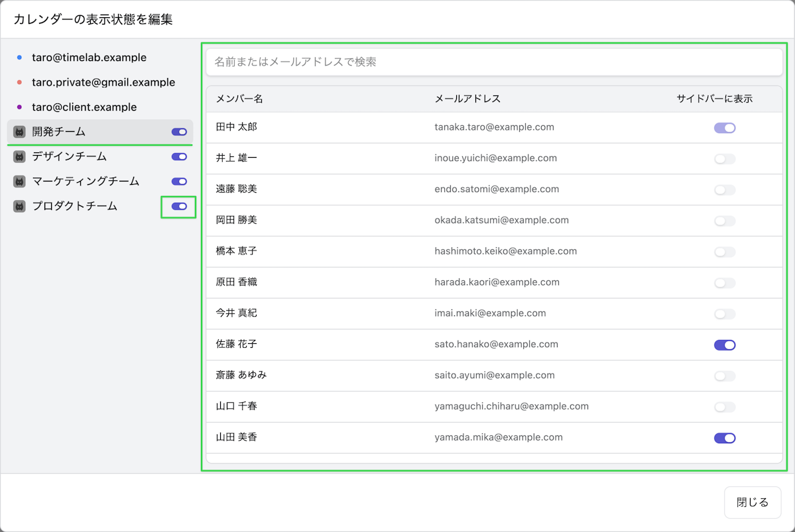Enable sidebar display for 岡田 勝美
The width and height of the screenshot is (795, 532).
pyautogui.click(x=725, y=221)
